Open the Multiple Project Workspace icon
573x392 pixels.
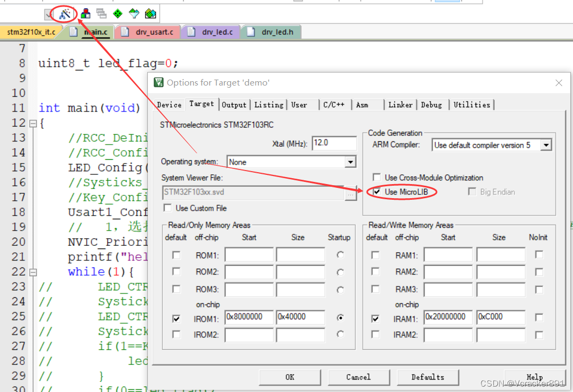pyautogui.click(x=101, y=14)
